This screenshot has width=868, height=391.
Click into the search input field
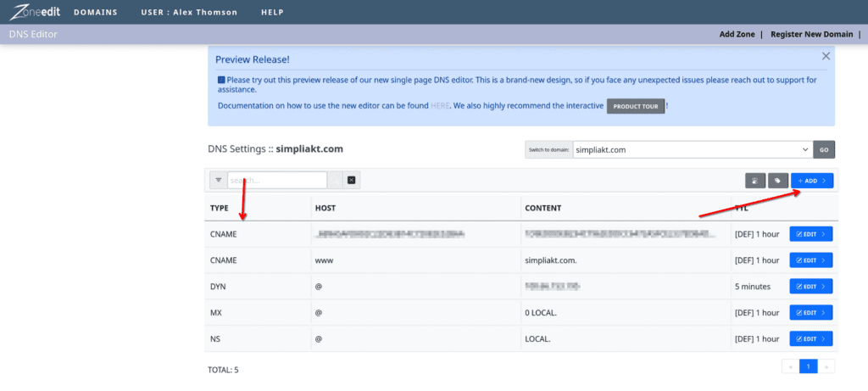point(276,180)
